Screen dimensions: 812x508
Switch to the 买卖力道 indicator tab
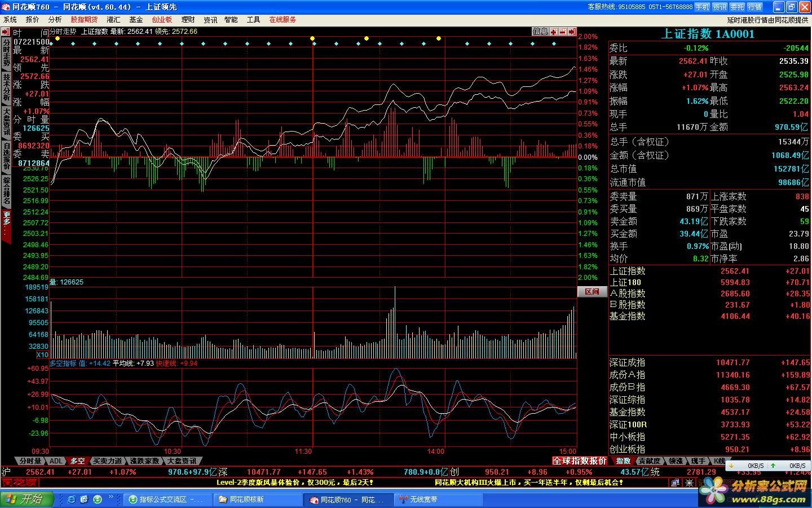pyautogui.click(x=107, y=461)
